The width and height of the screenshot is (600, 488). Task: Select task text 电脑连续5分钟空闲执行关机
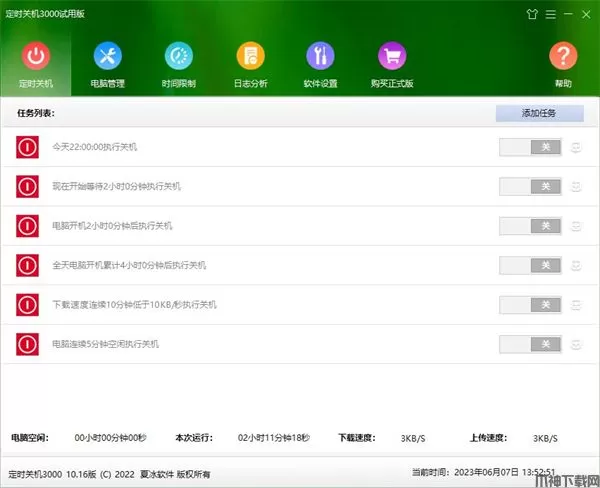(x=105, y=344)
